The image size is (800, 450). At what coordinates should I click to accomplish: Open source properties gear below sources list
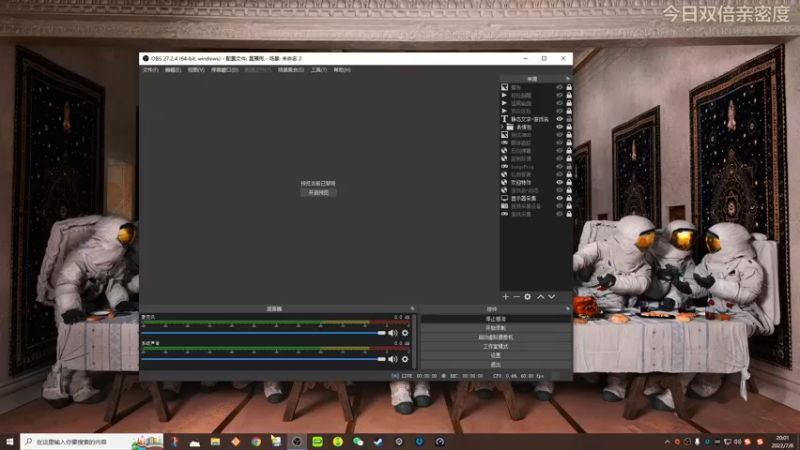[528, 296]
